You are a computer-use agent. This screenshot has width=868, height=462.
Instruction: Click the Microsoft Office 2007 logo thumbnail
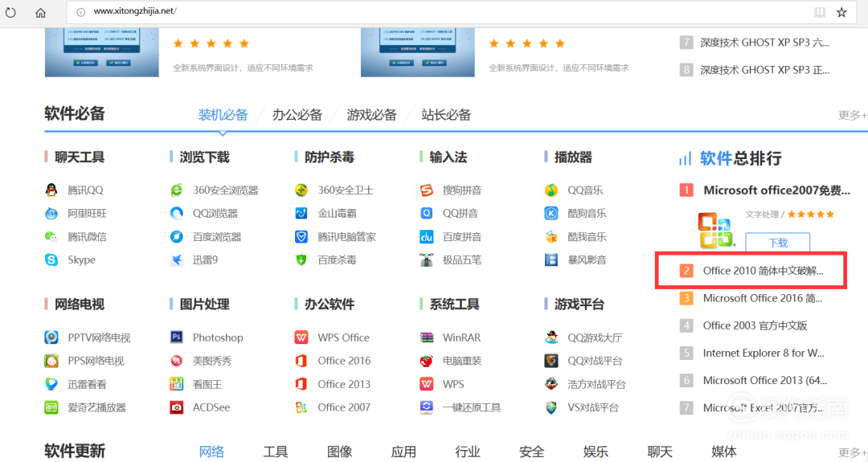(x=716, y=230)
